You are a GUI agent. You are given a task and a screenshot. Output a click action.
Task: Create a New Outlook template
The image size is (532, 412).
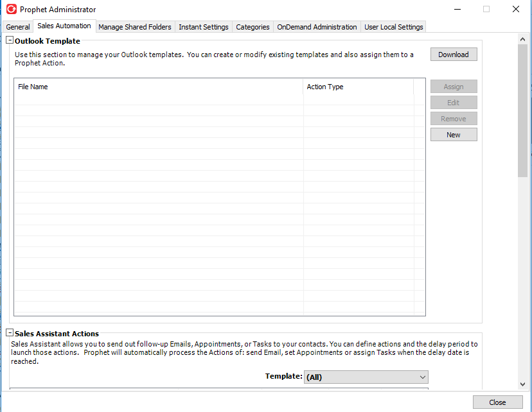click(x=454, y=135)
